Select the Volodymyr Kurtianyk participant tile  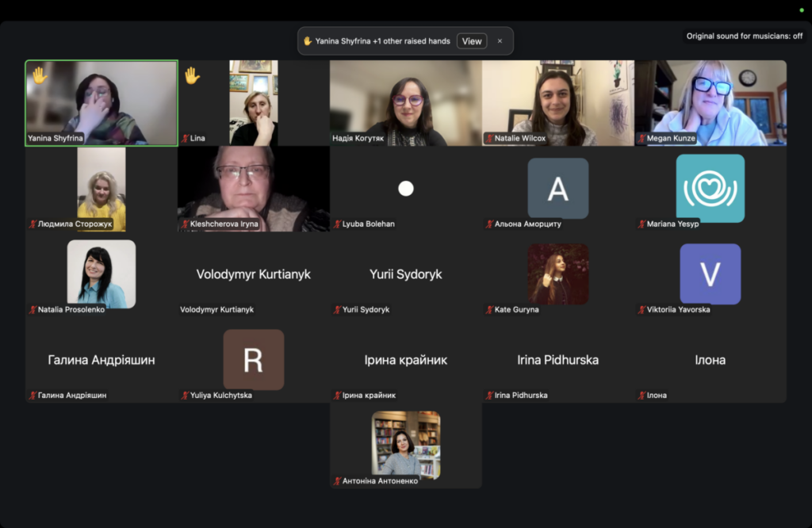pyautogui.click(x=253, y=274)
